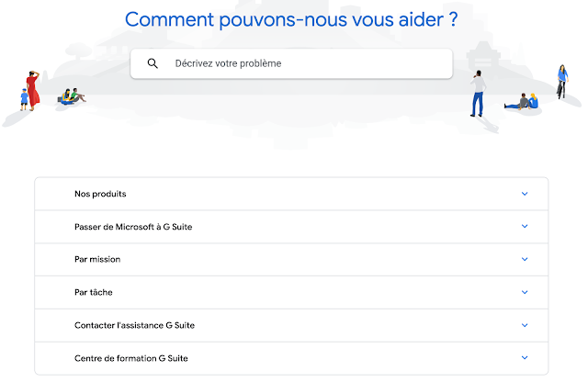Expand the 'Par tâche' chevron arrow
The width and height of the screenshot is (588, 382).
click(525, 292)
